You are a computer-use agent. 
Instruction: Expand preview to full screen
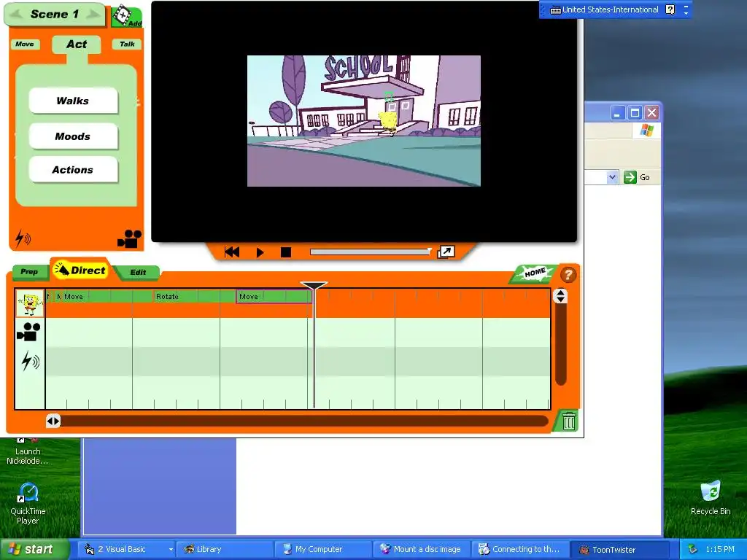(446, 252)
